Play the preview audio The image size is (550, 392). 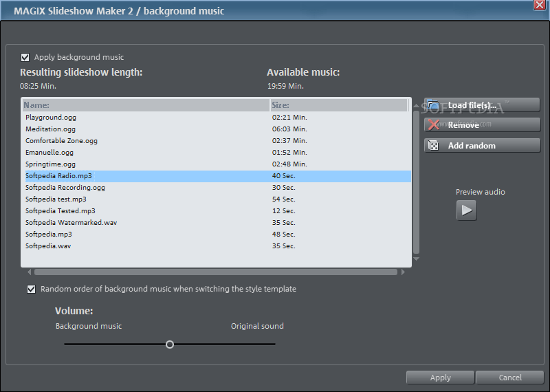(466, 210)
